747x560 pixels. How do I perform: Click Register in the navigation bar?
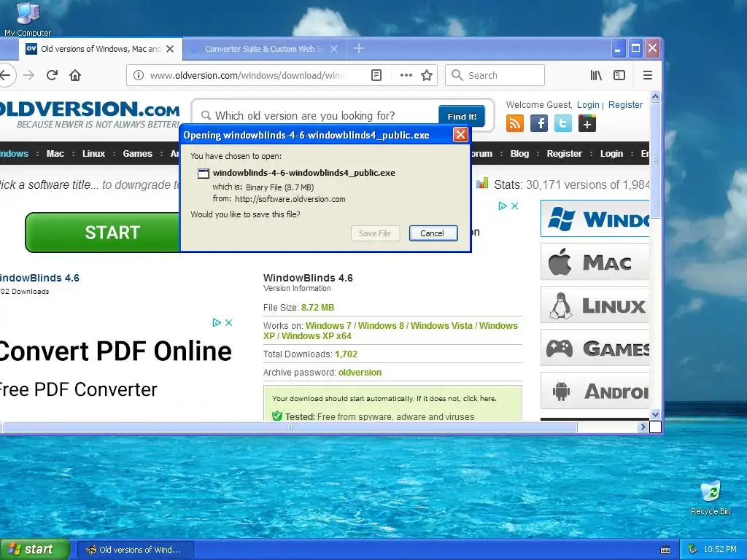565,154
